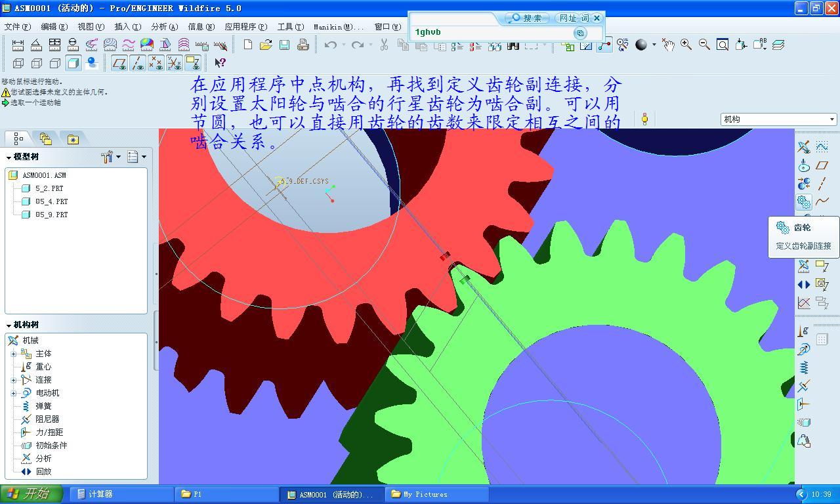The width and height of the screenshot is (840, 504).
Task: Toggle datum planes display
Action: pyautogui.click(x=119, y=63)
